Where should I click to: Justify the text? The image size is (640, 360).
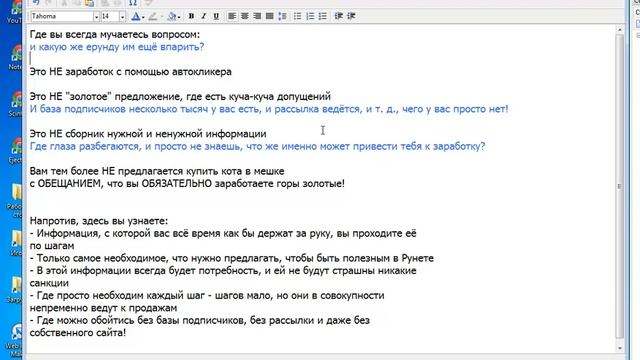(269, 16)
